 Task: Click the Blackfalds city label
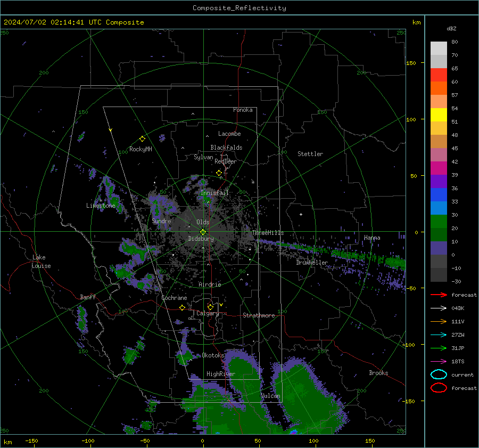[x=226, y=148]
